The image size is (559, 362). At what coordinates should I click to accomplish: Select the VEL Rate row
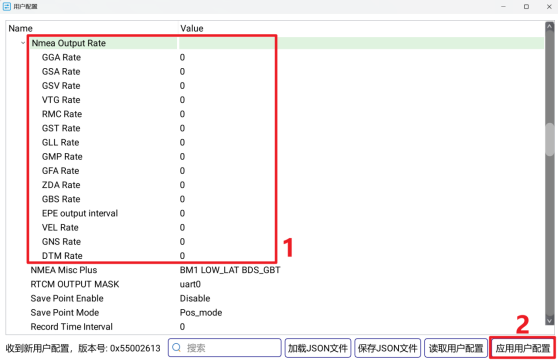275,228
